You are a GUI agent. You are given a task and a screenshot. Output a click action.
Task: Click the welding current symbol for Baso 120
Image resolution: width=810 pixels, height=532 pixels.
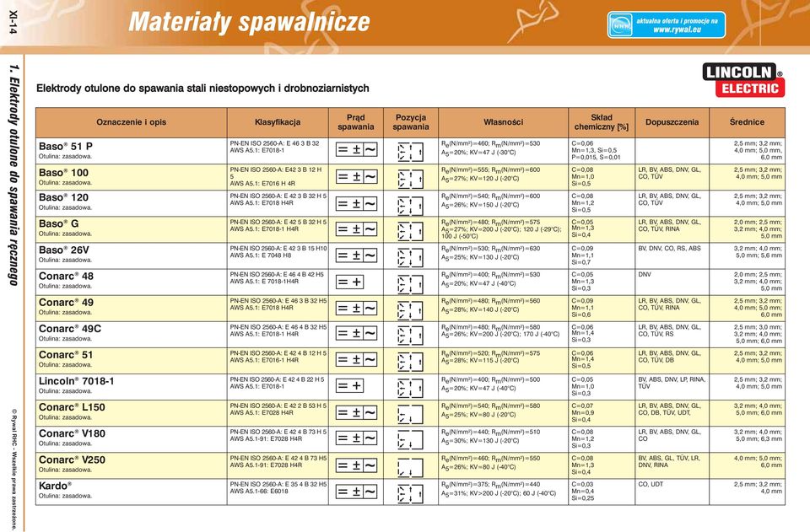click(x=356, y=203)
